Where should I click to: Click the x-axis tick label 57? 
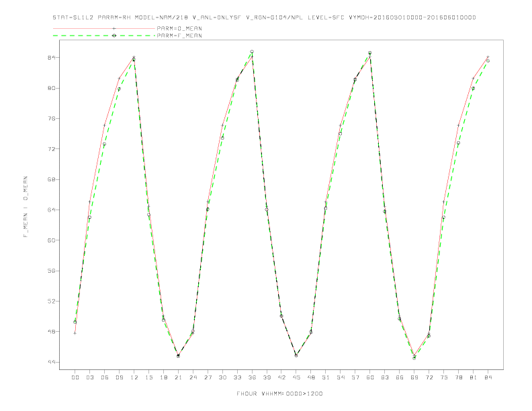tap(355, 377)
